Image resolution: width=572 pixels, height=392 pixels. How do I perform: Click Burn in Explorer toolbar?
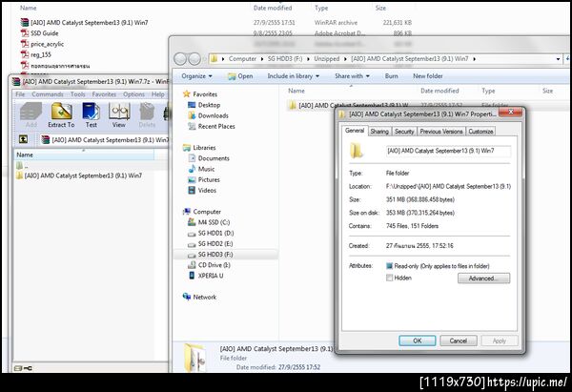392,76
